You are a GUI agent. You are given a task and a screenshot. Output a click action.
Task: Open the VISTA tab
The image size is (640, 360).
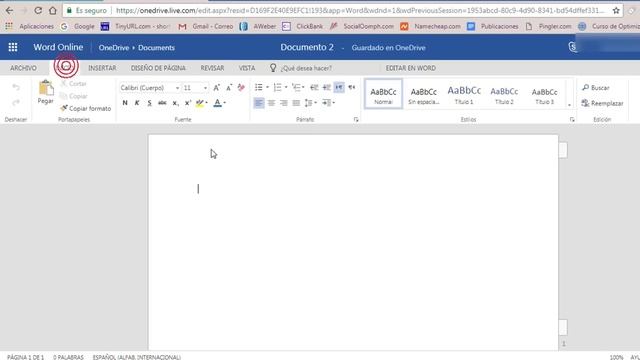pyautogui.click(x=247, y=68)
